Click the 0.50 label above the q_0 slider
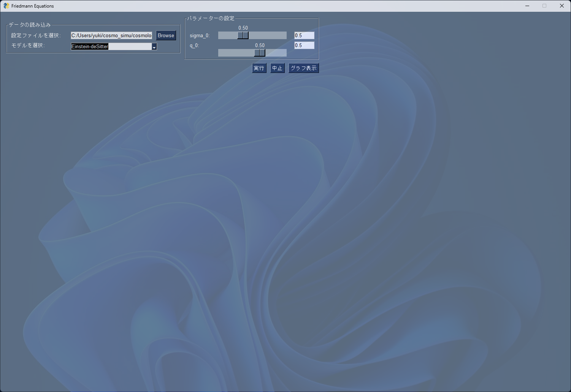This screenshot has height=392, width=571. coord(260,45)
